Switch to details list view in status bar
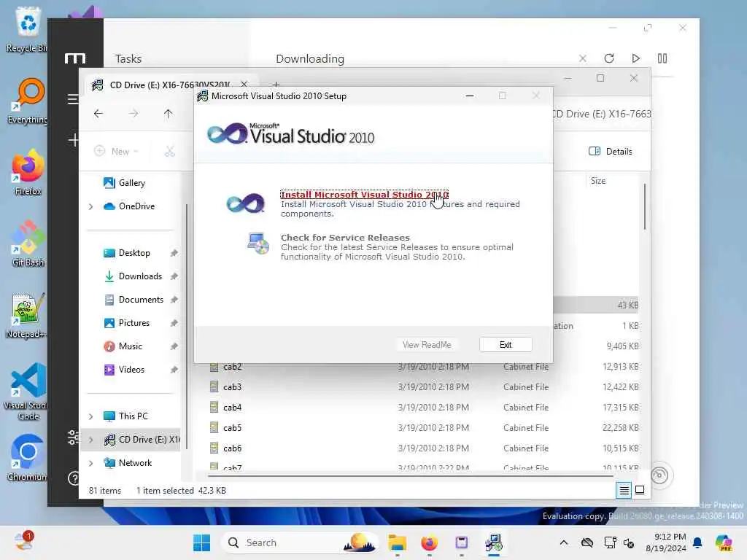The width and height of the screenshot is (747, 560). click(624, 490)
